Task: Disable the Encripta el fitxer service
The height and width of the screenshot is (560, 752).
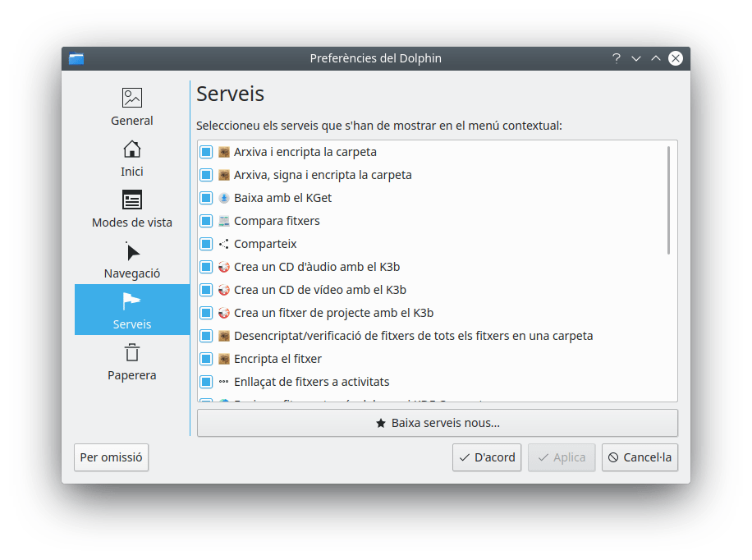Action: (206, 359)
